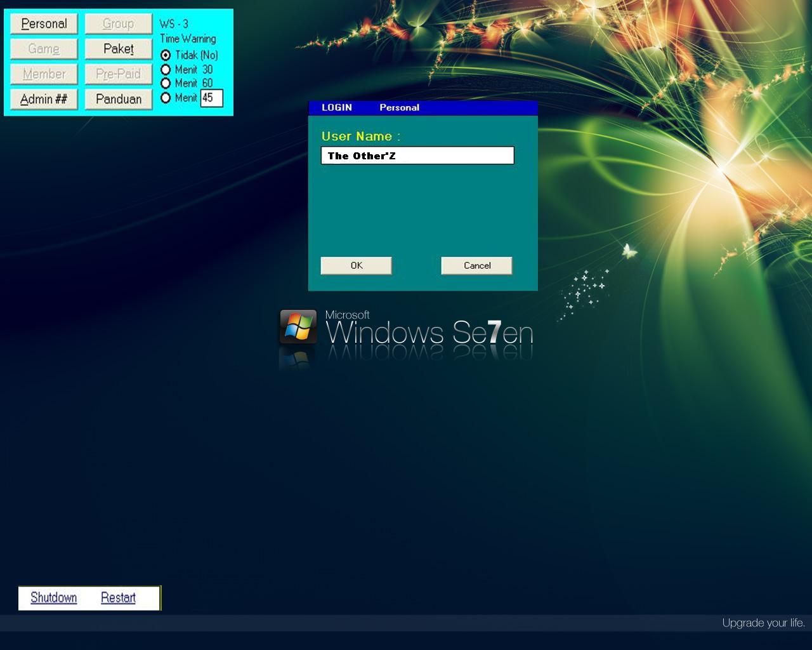Open Admin ## login
This screenshot has width=812, height=650.
[43, 99]
